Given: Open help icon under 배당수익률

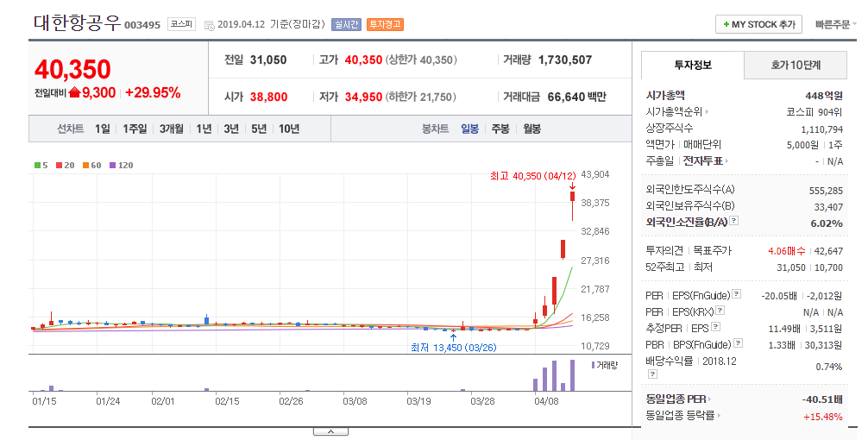Looking at the screenshot, I should point(652,374).
